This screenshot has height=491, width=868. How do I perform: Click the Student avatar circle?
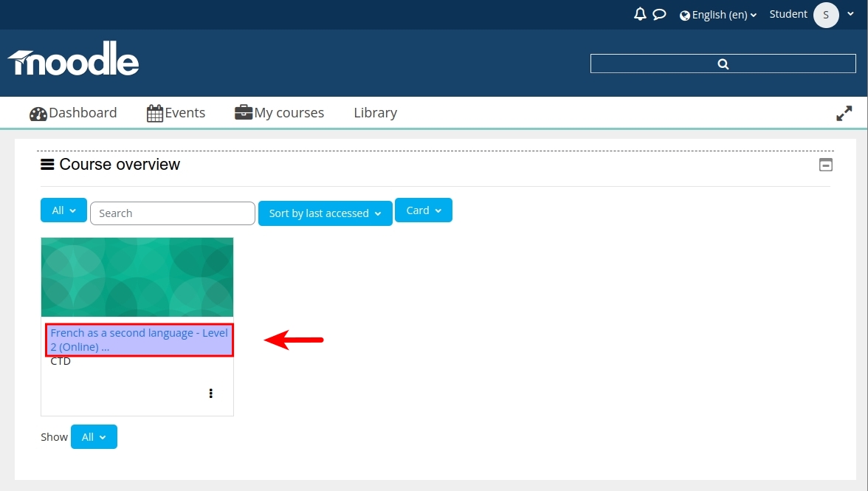click(826, 15)
